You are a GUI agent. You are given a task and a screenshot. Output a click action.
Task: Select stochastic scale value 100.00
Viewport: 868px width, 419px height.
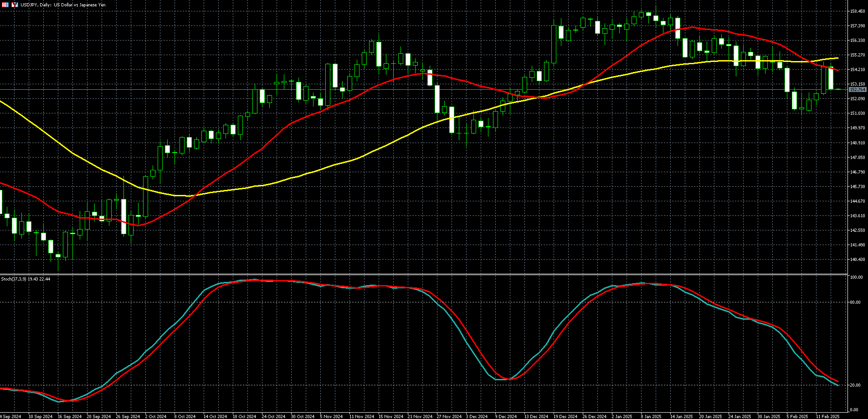click(x=857, y=277)
